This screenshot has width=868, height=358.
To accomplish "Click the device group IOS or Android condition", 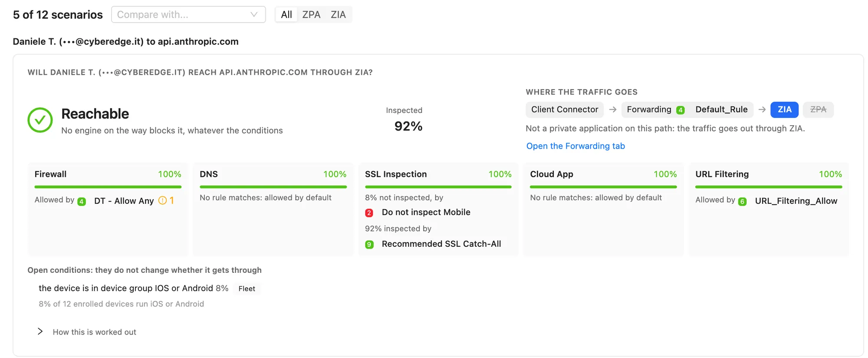I will [126, 288].
